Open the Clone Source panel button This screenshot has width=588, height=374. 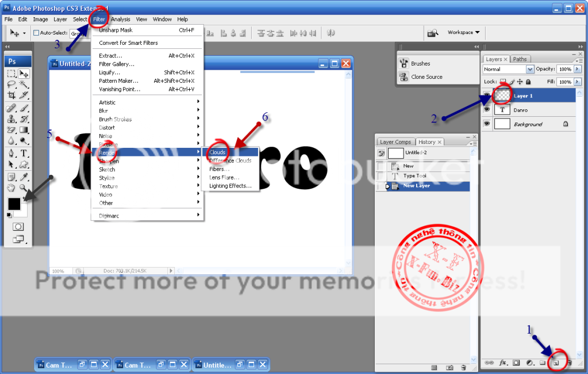click(x=421, y=77)
